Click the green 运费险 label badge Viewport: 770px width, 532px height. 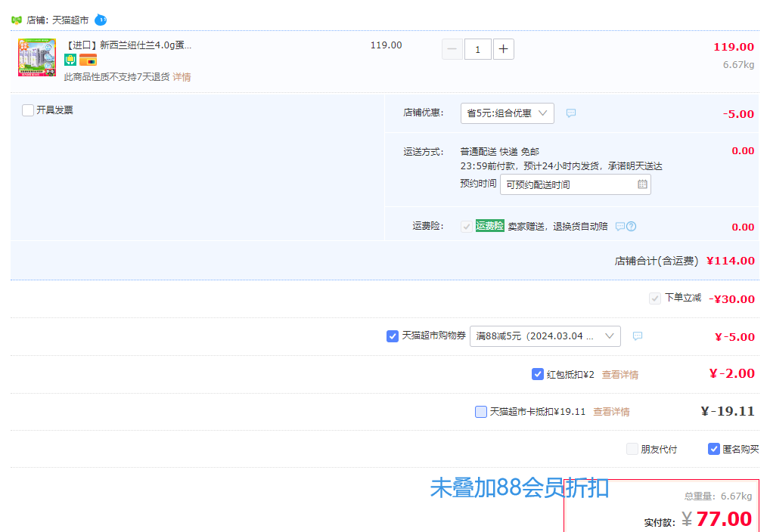(x=489, y=226)
